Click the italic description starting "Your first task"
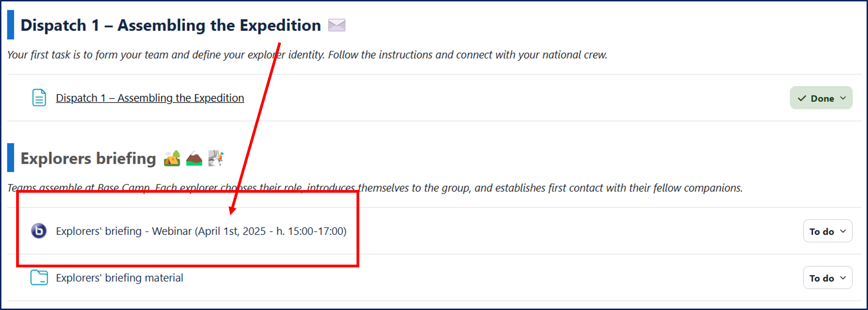Screen dimensions: 868x310 pyautogui.click(x=307, y=55)
